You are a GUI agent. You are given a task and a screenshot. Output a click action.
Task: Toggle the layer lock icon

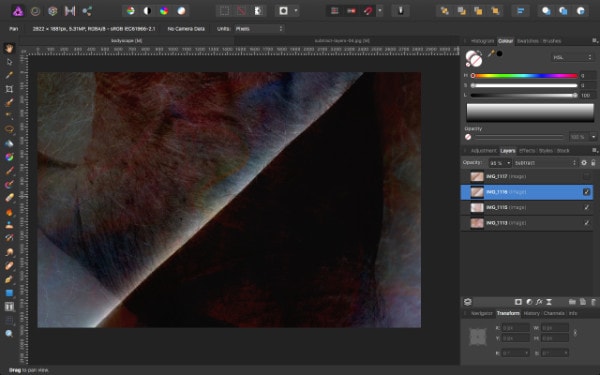pos(593,163)
